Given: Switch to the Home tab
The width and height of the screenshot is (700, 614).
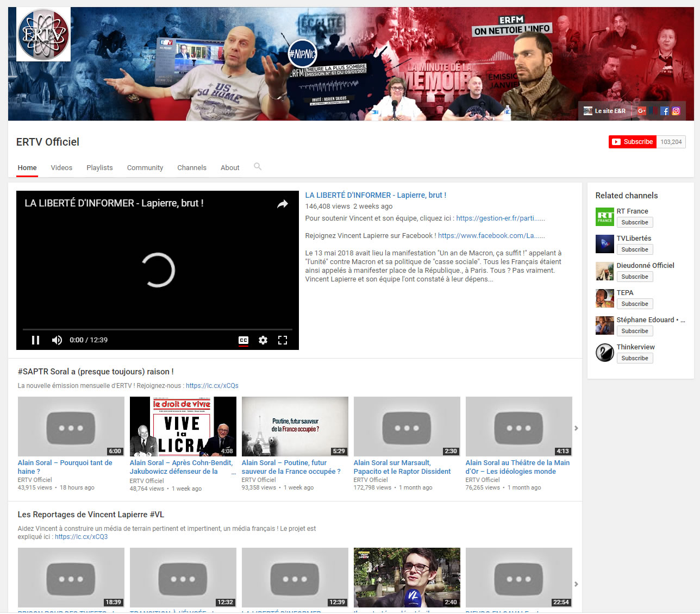Looking at the screenshot, I should coord(27,168).
